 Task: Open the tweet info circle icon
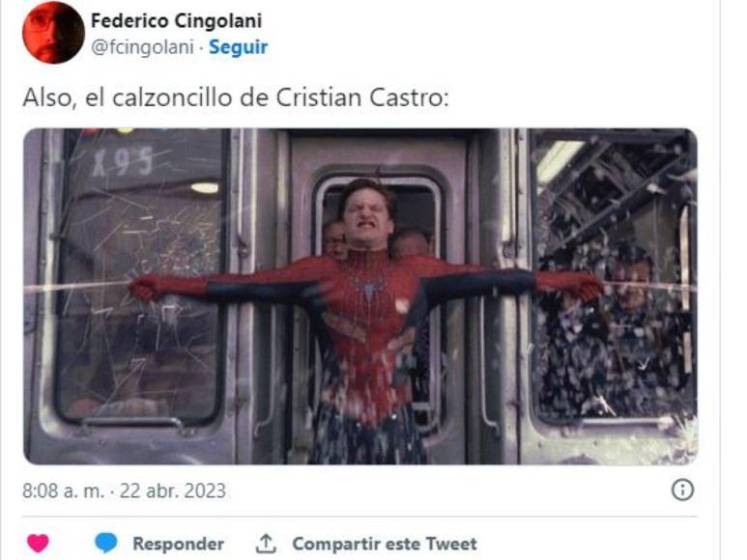(682, 490)
